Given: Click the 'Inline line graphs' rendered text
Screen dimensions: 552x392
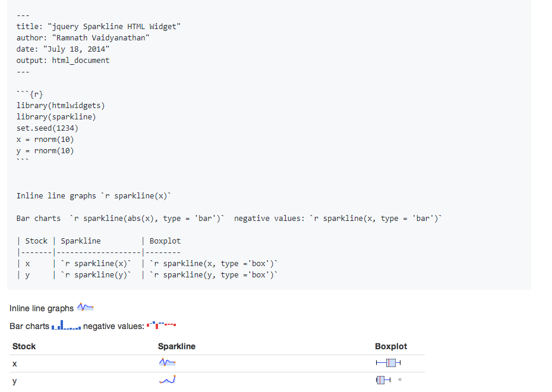Looking at the screenshot, I should coord(42,308).
